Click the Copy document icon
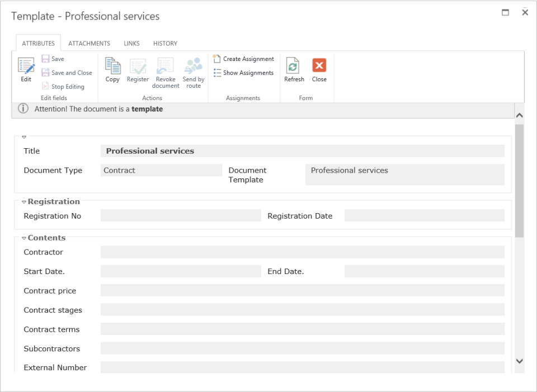Viewport: 537px width, 392px height. click(113, 67)
